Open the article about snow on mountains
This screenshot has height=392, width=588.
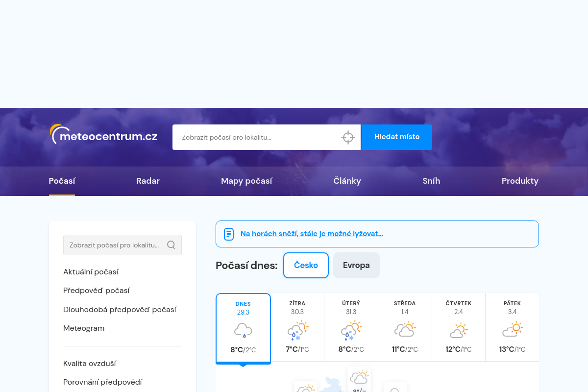(312, 234)
